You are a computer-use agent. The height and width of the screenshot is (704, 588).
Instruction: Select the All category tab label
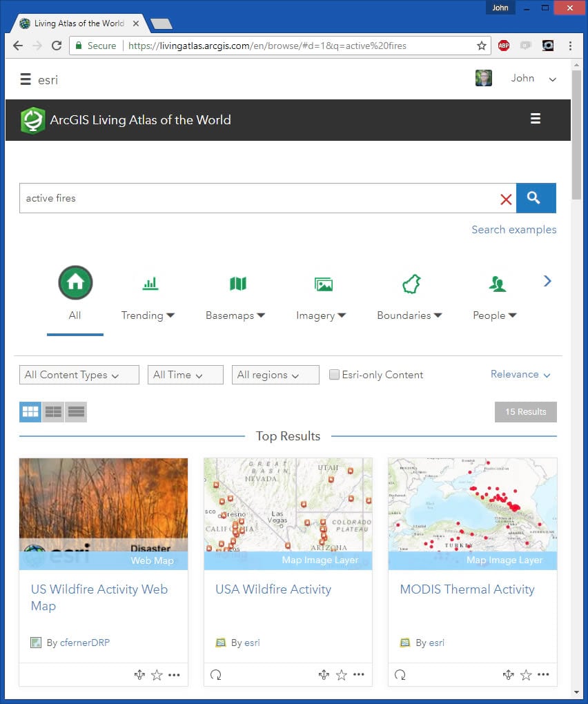coord(75,315)
